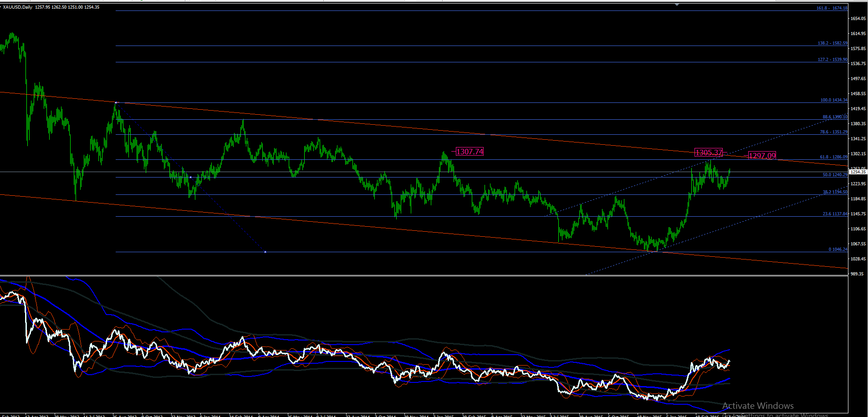Click the small arrow beside the XAUUSD title

[x=1, y=7]
